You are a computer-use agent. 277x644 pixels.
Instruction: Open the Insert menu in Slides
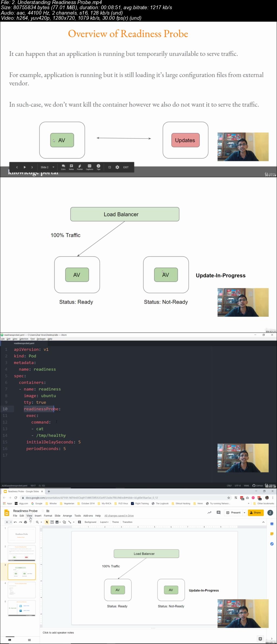coord(38,516)
